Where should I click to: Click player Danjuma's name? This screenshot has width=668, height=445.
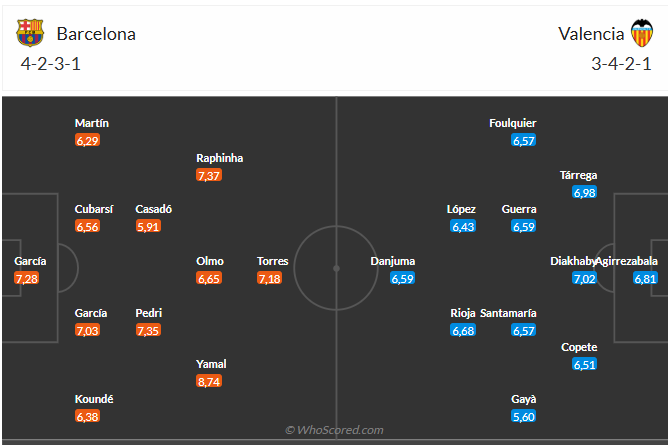pyautogui.click(x=393, y=261)
